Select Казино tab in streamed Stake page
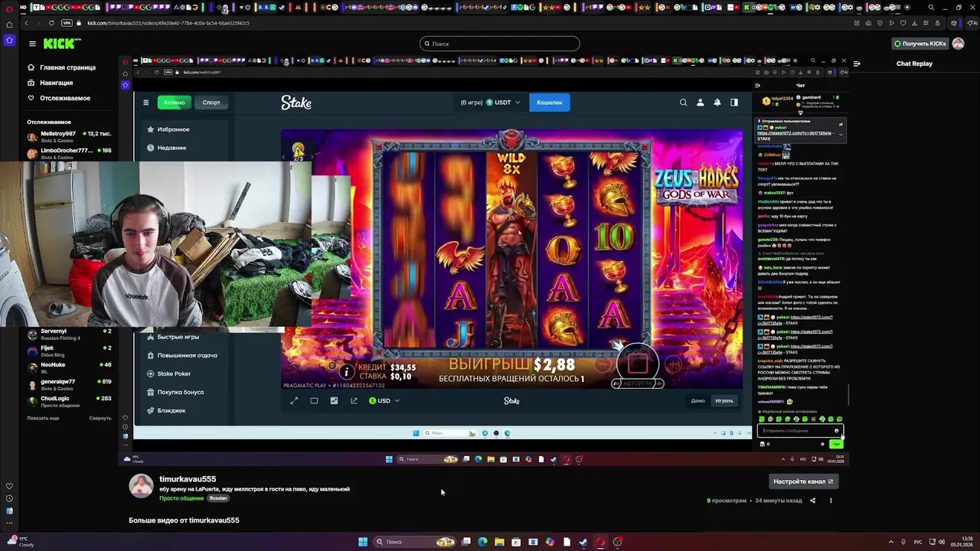The width and height of the screenshot is (980, 551). pos(174,103)
